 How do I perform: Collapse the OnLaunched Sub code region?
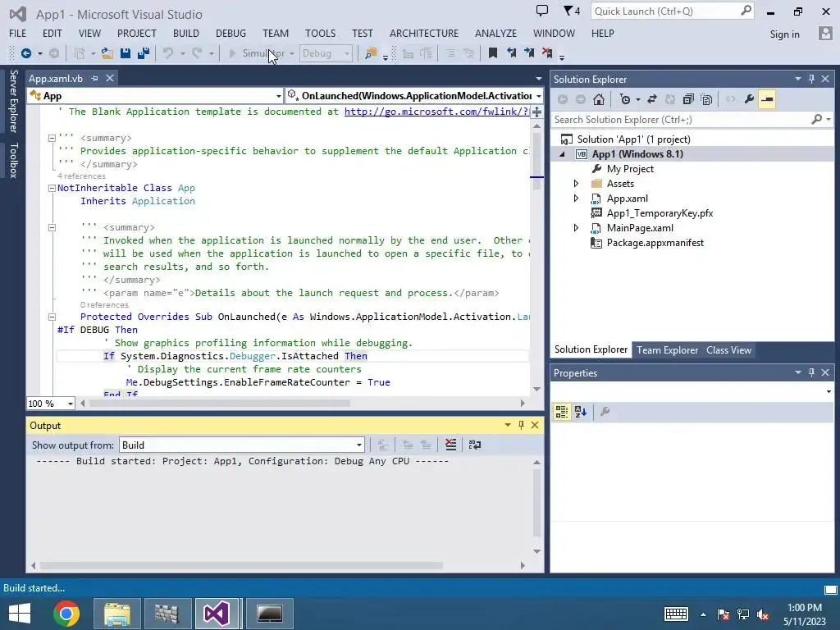pos(52,317)
